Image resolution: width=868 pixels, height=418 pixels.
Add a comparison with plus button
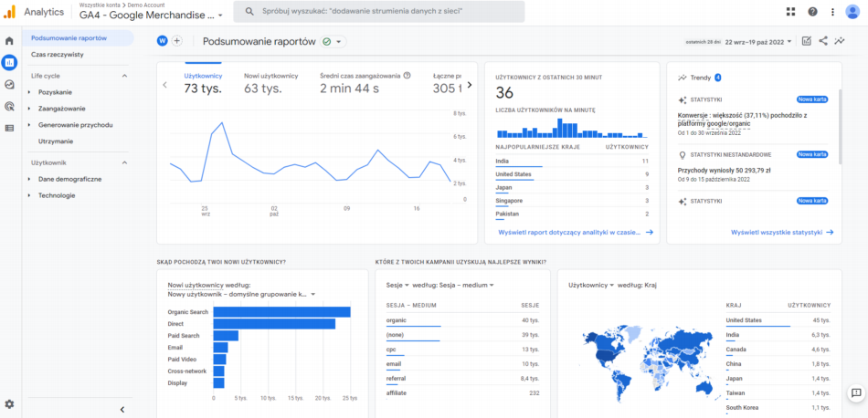point(177,41)
